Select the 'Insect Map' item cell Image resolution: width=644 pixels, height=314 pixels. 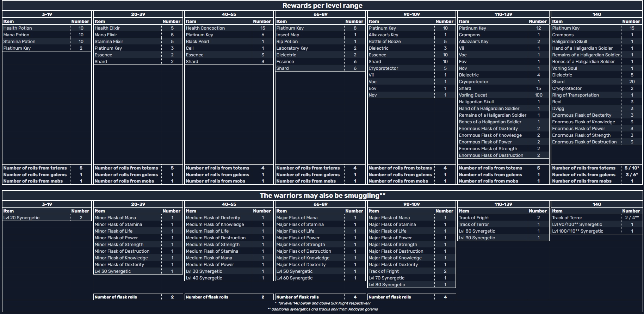(x=310, y=35)
